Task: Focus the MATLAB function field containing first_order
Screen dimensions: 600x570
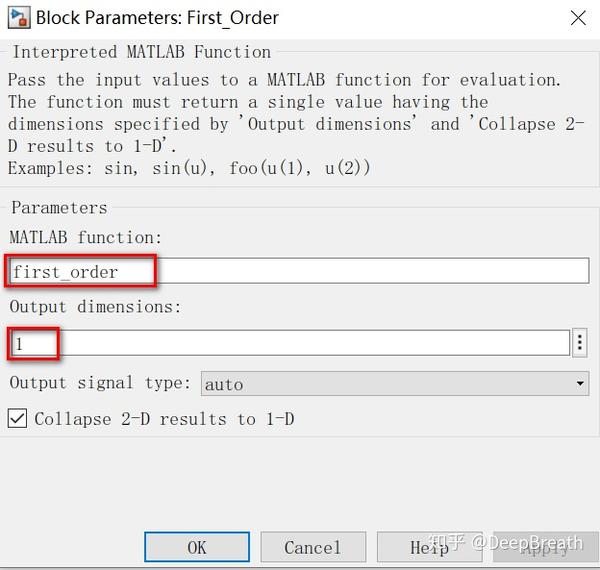Action: pos(299,270)
